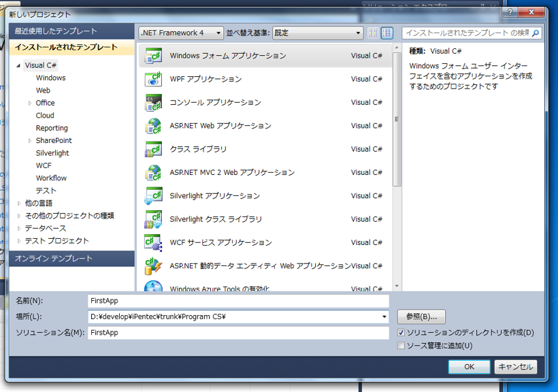558x392 pixels.
Task: Open the 並べ替え基準 sort dropdown
Action: point(318,33)
